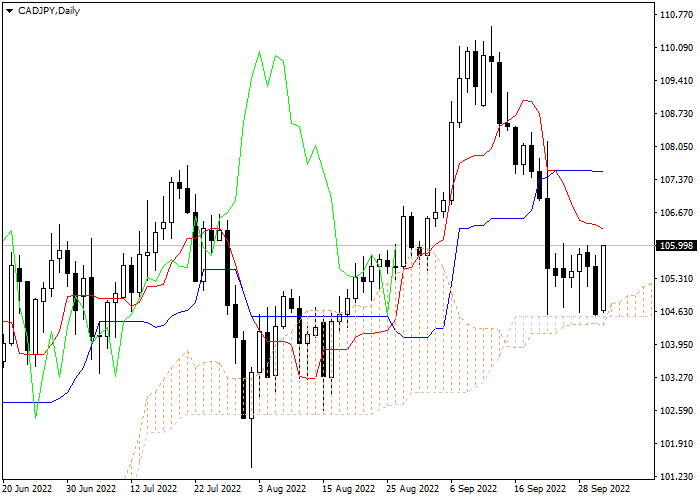Click the 110.770 price axis label
700x500 pixels.
[x=678, y=15]
